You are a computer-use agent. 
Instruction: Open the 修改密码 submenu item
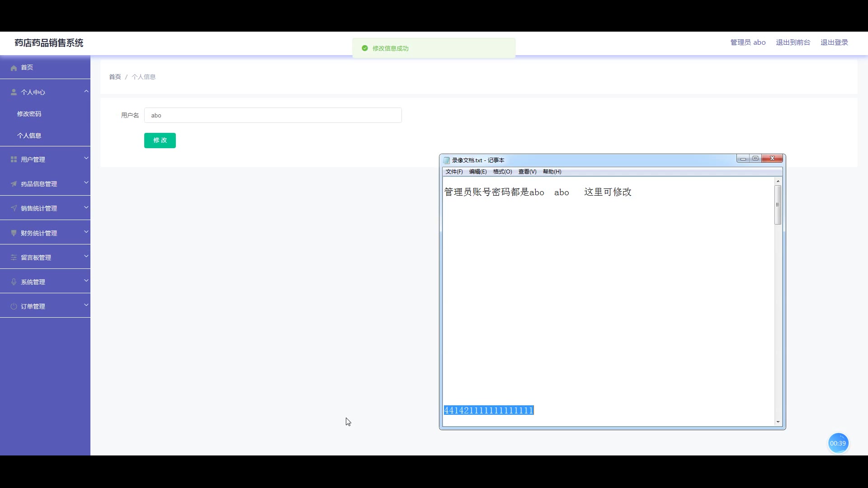click(x=45, y=114)
